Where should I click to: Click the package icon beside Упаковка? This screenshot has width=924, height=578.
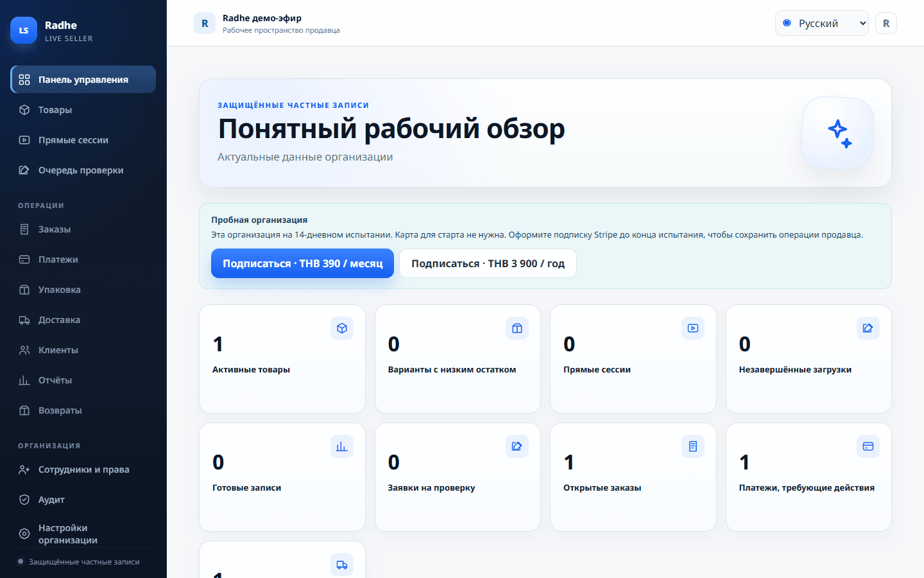click(24, 290)
